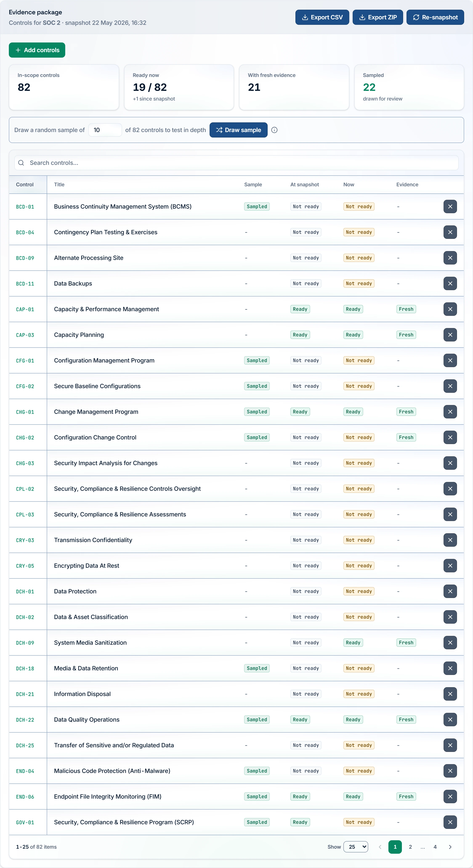This screenshot has width=473, height=868.
Task: Click the Export ZIP button
Action: click(378, 17)
